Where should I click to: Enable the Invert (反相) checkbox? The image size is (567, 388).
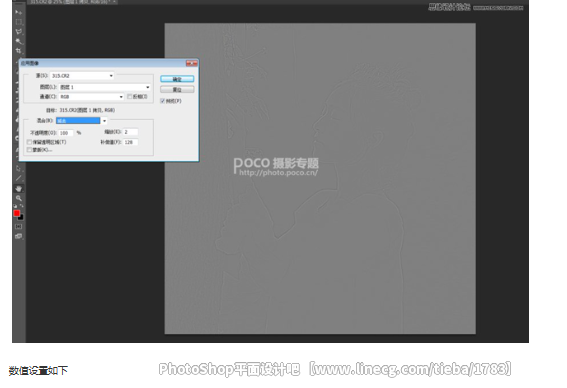coord(129,97)
